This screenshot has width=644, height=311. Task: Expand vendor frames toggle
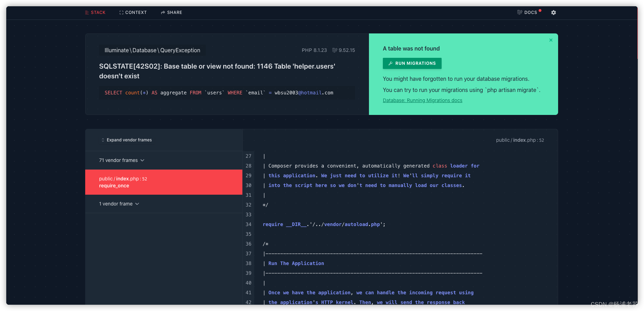[127, 140]
